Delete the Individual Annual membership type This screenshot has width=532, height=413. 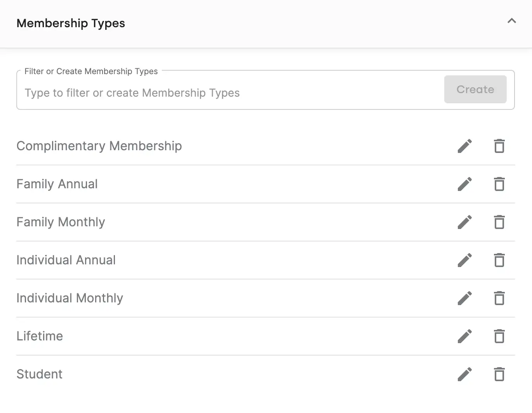[499, 260]
